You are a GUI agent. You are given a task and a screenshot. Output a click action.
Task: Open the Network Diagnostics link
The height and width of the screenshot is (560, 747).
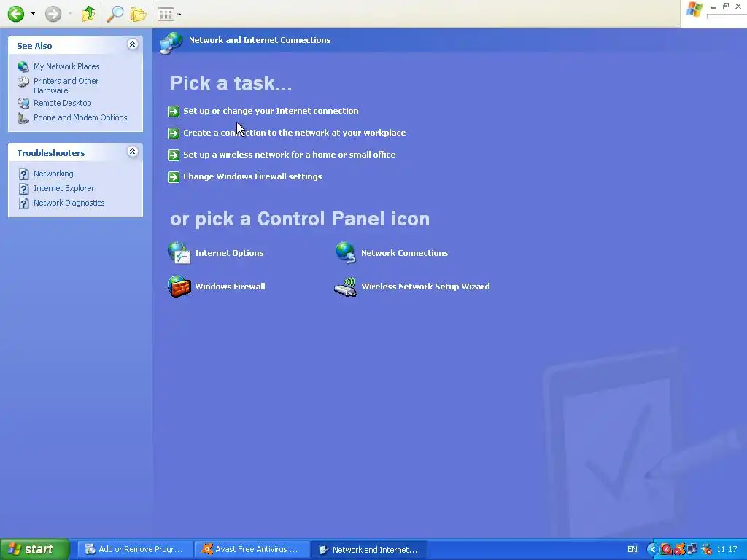(x=69, y=203)
